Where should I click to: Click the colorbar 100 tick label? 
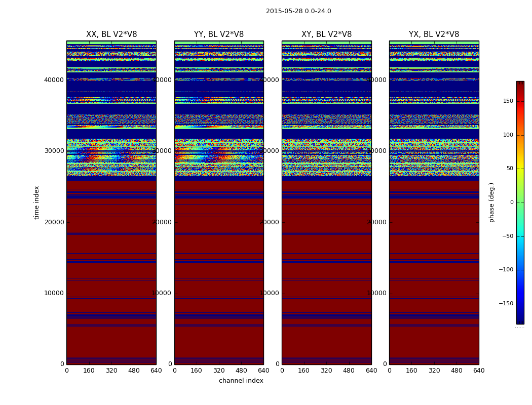click(x=508, y=135)
